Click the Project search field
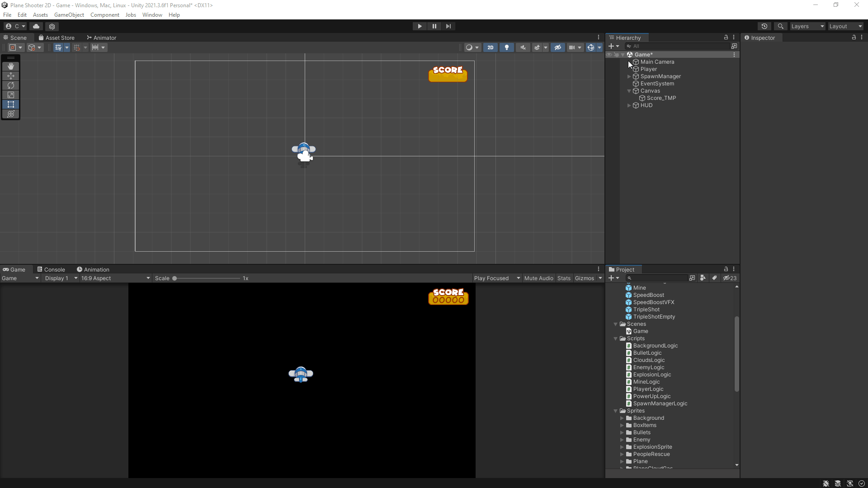The height and width of the screenshot is (488, 868). (x=656, y=278)
